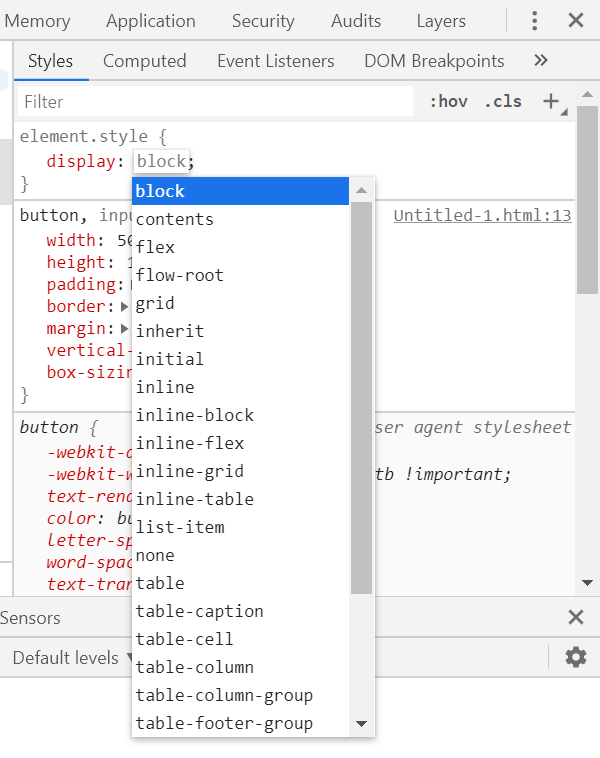Click the styles Filter input field
Screen dimensions: 600x758
tap(215, 101)
